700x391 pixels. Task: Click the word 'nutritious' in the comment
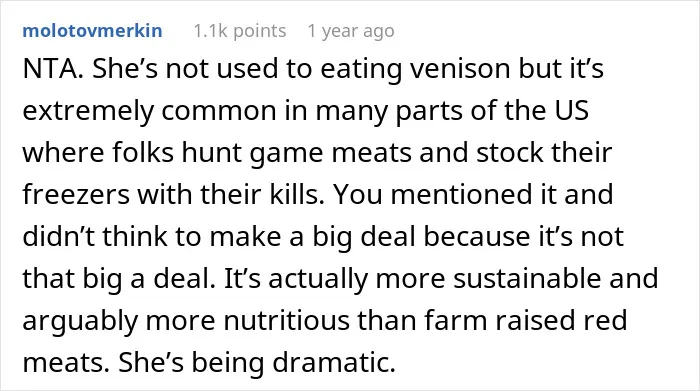pyautogui.click(x=286, y=320)
